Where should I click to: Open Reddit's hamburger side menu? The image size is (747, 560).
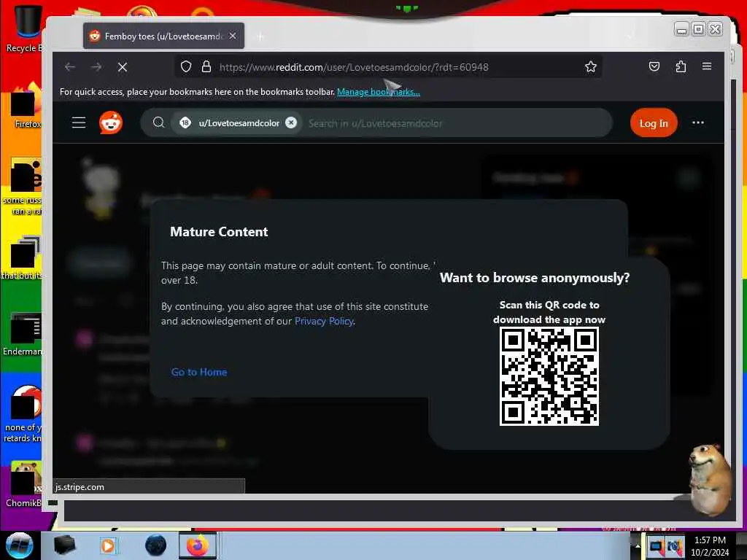[79, 122]
